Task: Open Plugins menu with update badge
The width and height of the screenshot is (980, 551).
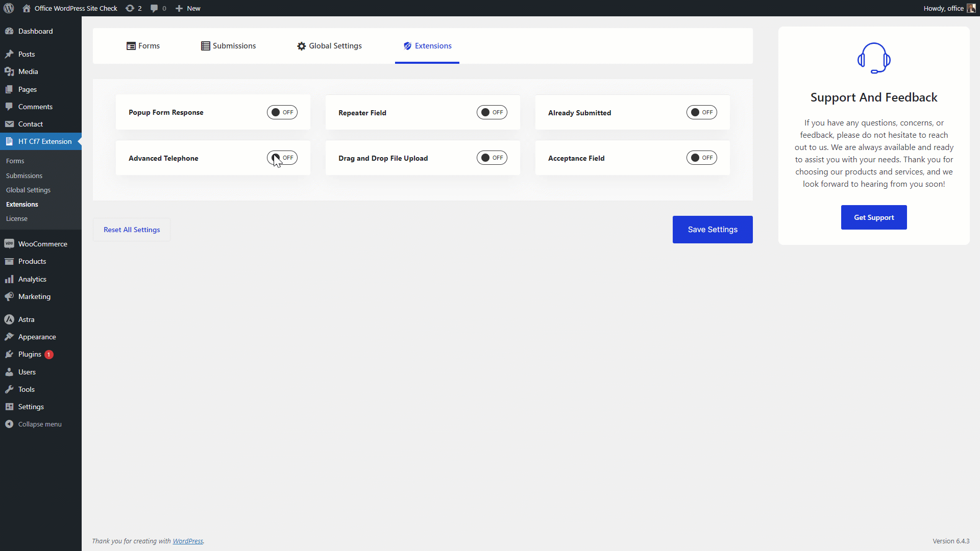Action: [x=30, y=354]
